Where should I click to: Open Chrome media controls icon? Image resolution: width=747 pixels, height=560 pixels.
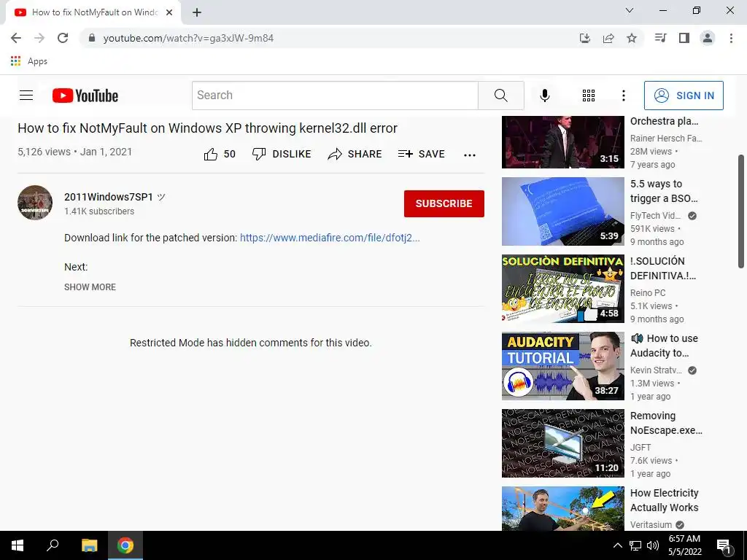click(x=660, y=38)
